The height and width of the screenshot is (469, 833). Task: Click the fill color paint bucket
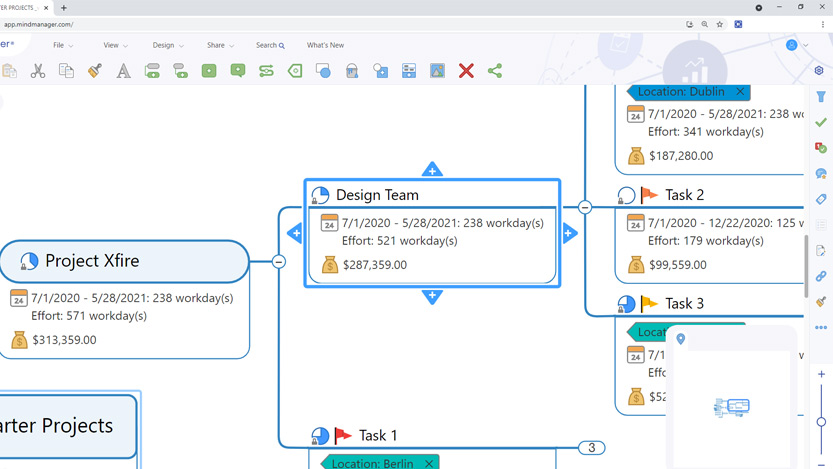(x=352, y=71)
